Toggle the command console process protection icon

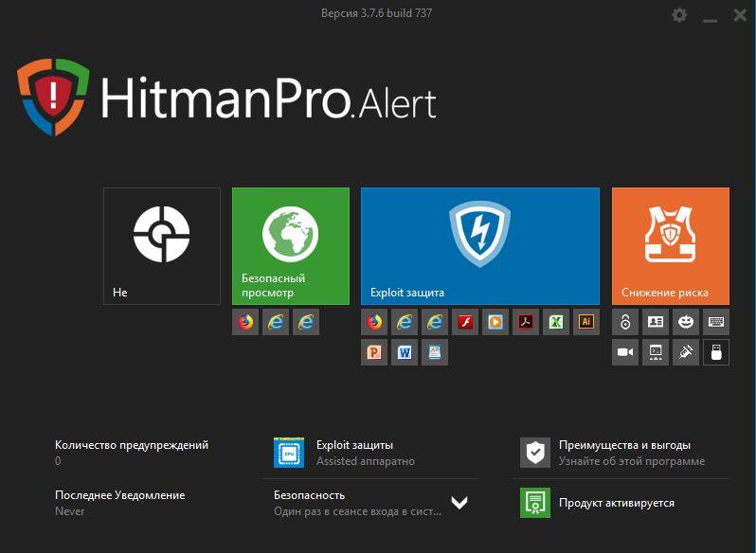pyautogui.click(x=656, y=352)
